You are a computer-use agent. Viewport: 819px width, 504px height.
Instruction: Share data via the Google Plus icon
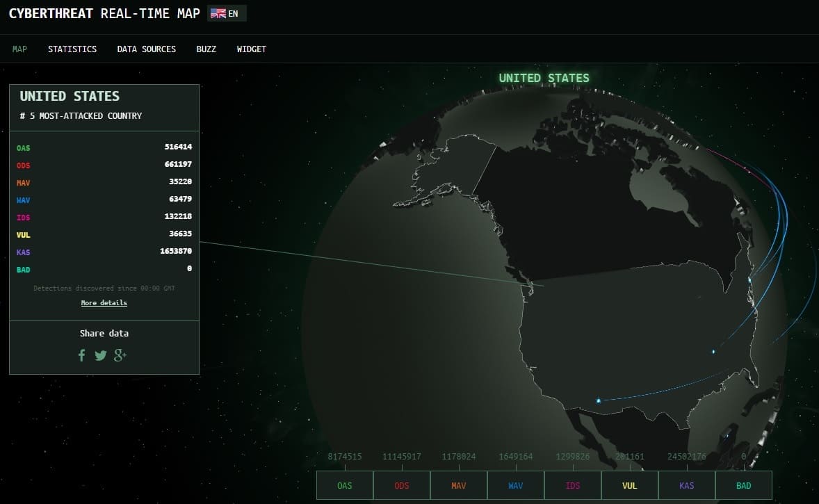point(120,355)
